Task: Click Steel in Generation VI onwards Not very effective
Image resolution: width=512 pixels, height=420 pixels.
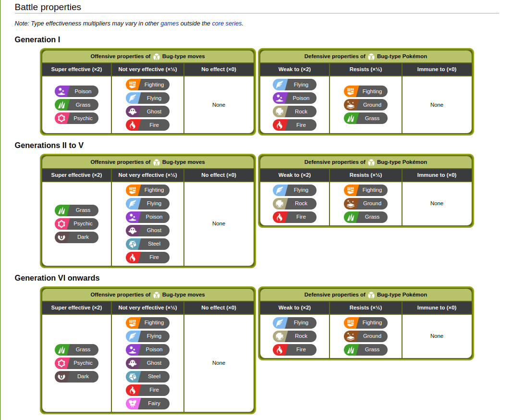Action: coord(147,376)
